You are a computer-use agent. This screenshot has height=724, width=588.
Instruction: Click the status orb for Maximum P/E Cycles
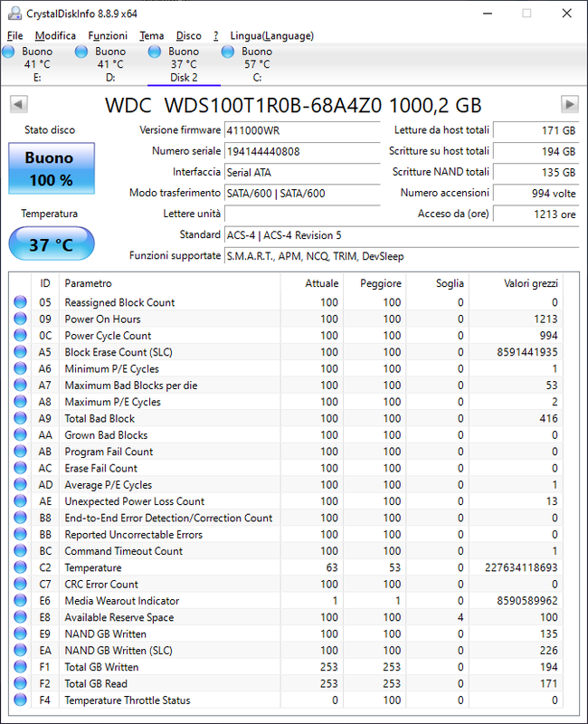[20, 402]
